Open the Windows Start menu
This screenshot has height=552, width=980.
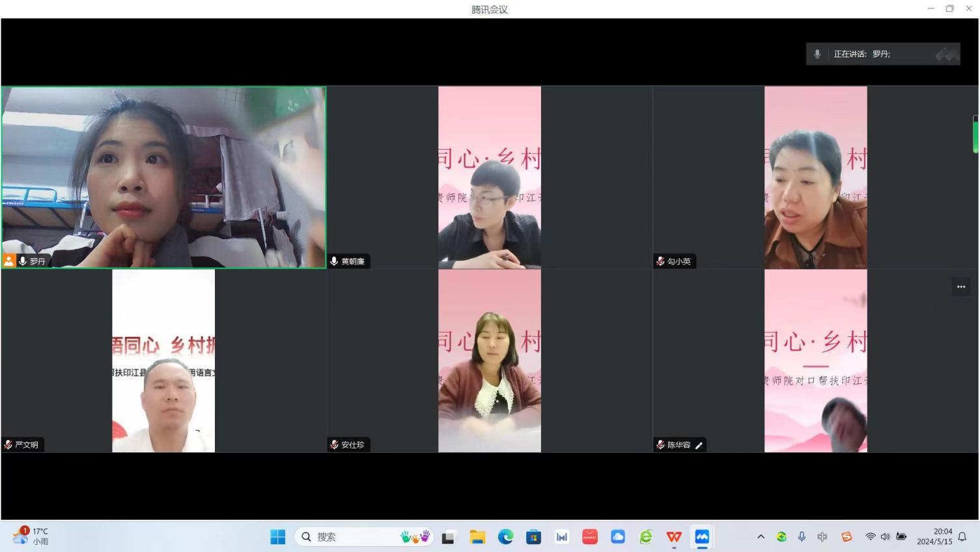pos(278,537)
